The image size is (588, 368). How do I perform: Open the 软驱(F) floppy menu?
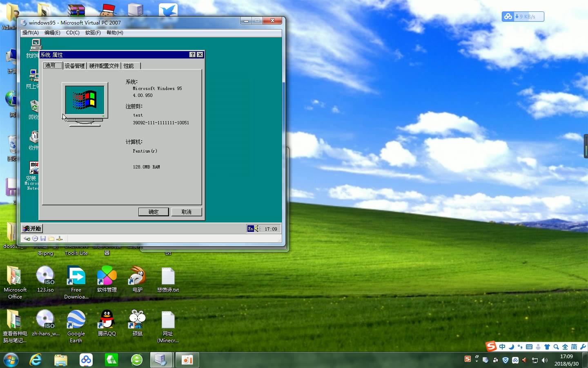point(93,33)
